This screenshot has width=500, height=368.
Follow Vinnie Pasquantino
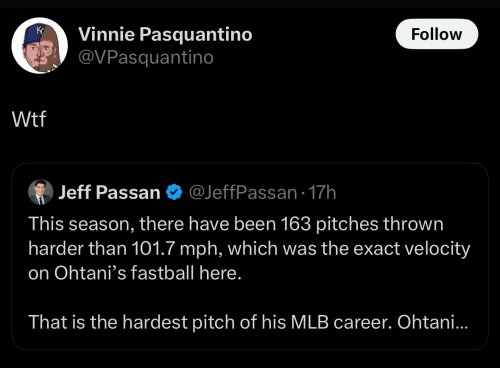tap(437, 34)
